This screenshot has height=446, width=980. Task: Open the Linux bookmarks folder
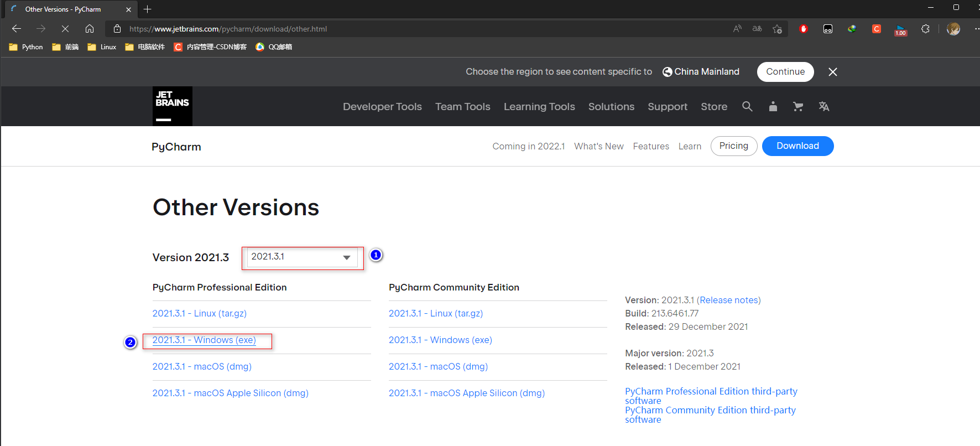tap(102, 47)
